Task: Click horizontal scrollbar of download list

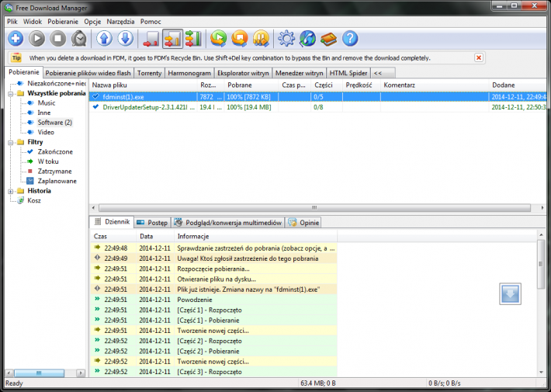Action: click(314, 208)
